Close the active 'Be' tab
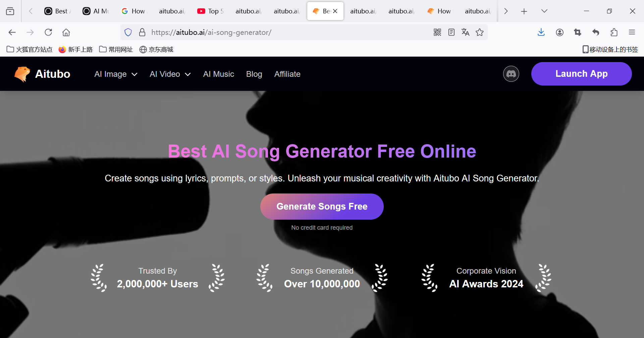Viewport: 644px width, 338px height. (x=335, y=11)
